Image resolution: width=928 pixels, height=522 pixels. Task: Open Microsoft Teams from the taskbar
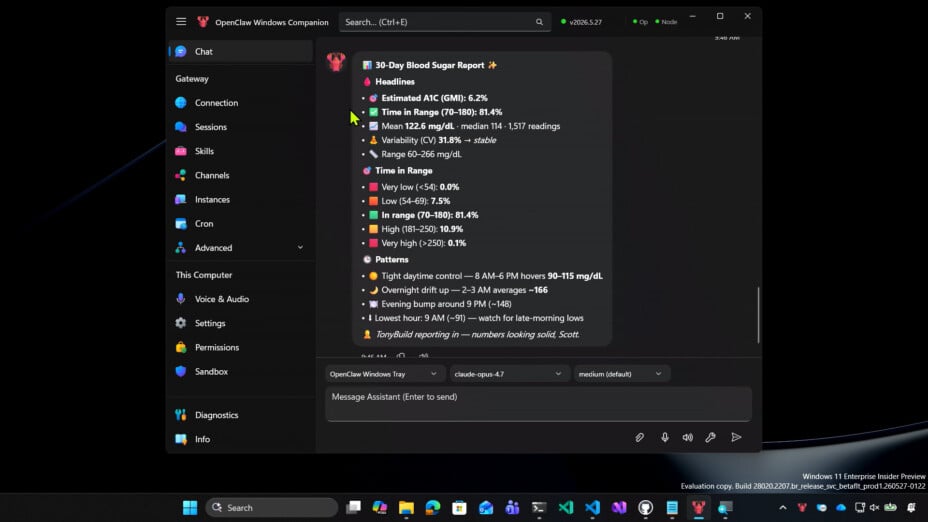click(x=513, y=508)
